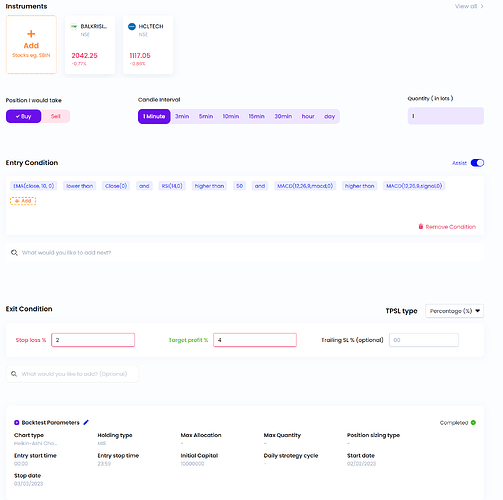Click the Chart type Heikin-Ashi value
Screen dimensions: 503x500
click(x=35, y=443)
